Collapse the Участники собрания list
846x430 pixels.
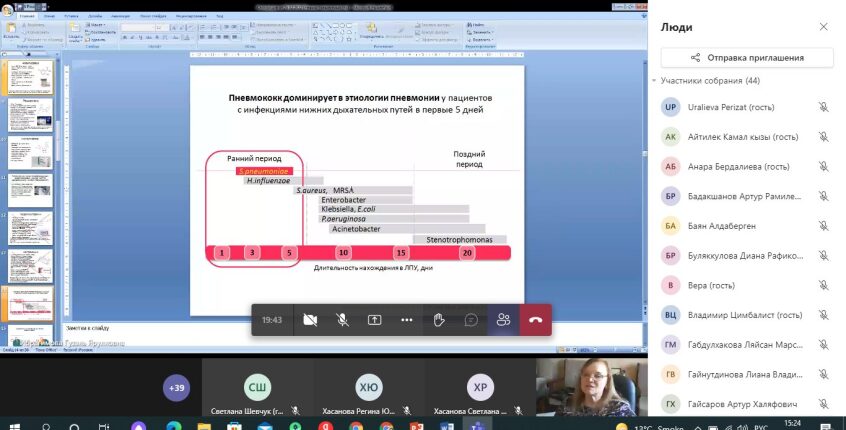click(654, 81)
